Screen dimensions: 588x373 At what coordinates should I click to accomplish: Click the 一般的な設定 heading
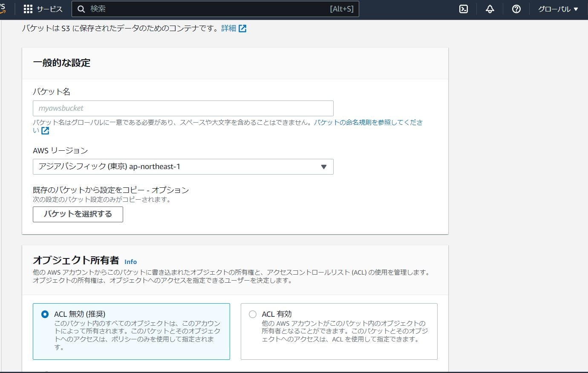(x=62, y=63)
